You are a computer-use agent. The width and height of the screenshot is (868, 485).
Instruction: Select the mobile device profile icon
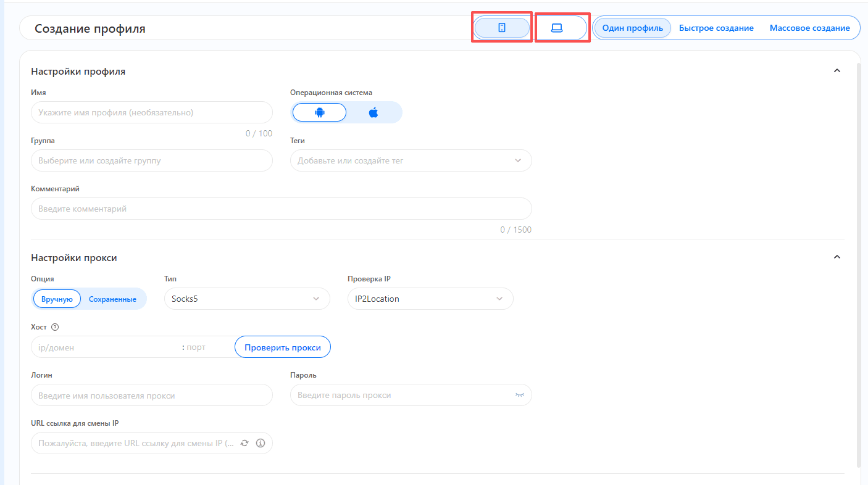[x=501, y=28]
